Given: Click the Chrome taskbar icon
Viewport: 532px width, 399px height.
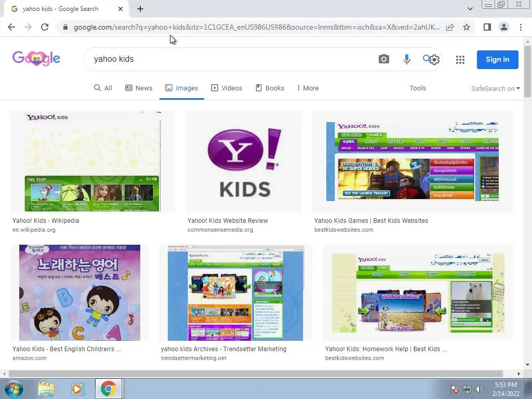Looking at the screenshot, I should pyautogui.click(x=108, y=389).
